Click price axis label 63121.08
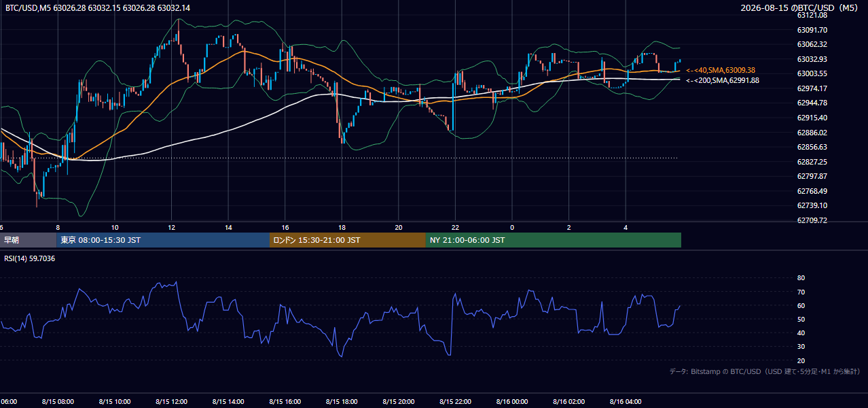 coord(812,15)
